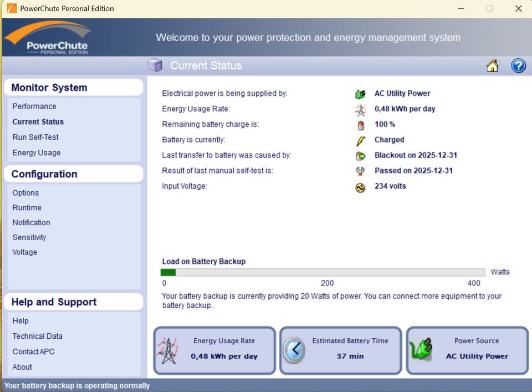Click the Load on Battery Backup bar
This screenshot has width=532, height=392.
pos(323,272)
